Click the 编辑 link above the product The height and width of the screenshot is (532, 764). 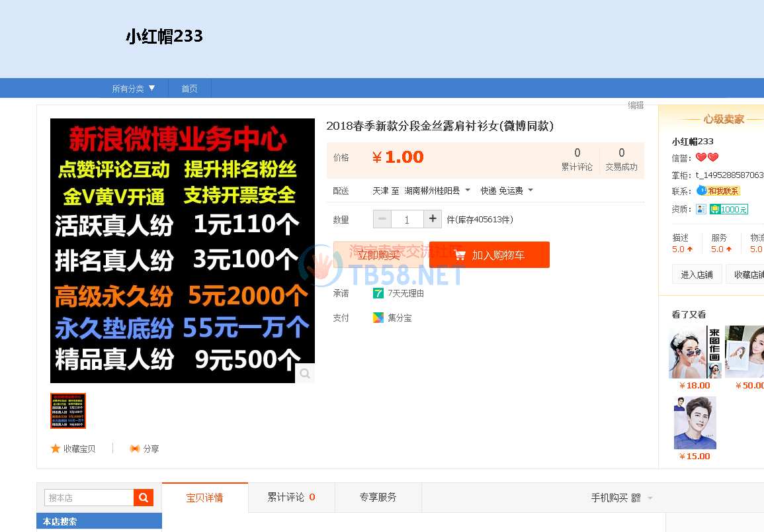636,105
